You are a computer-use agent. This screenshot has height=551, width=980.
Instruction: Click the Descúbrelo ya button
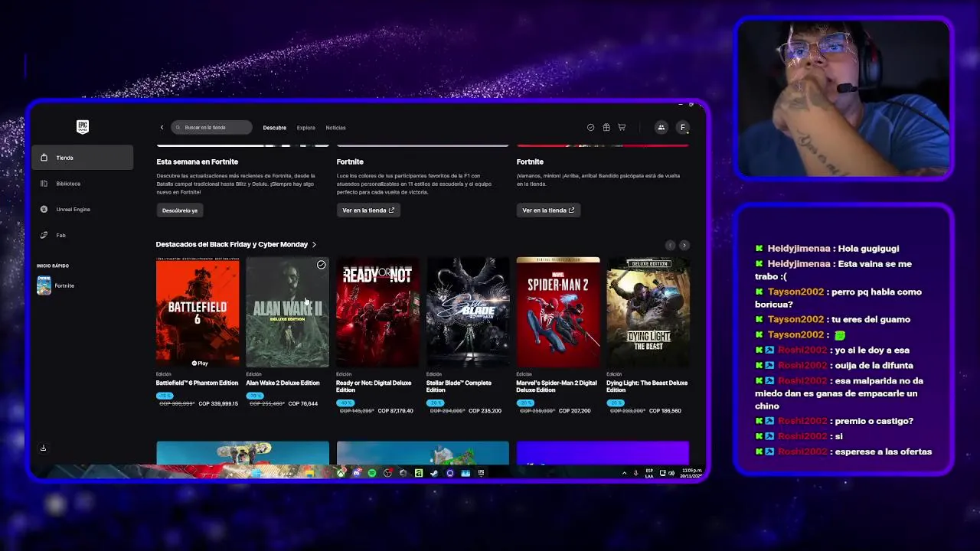coord(180,210)
